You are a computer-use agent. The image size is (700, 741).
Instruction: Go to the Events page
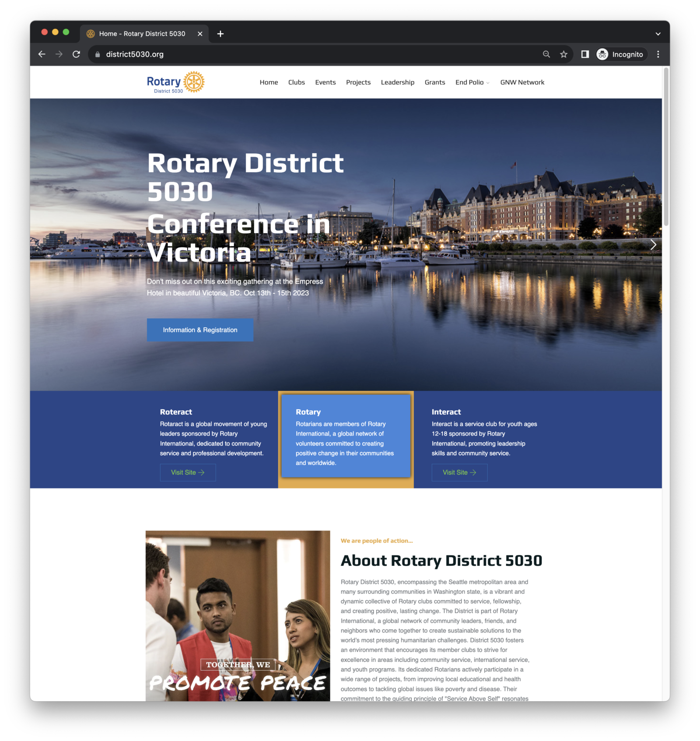[325, 82]
